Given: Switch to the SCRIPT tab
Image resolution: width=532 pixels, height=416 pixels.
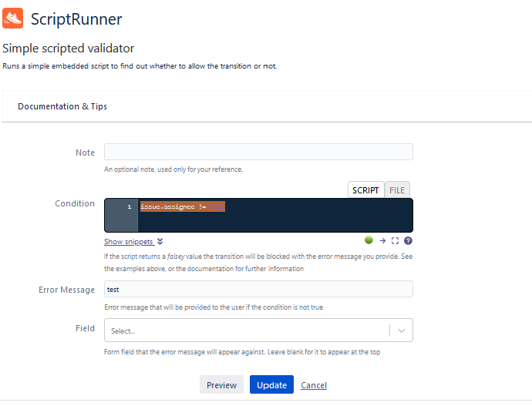Looking at the screenshot, I should [365, 190].
